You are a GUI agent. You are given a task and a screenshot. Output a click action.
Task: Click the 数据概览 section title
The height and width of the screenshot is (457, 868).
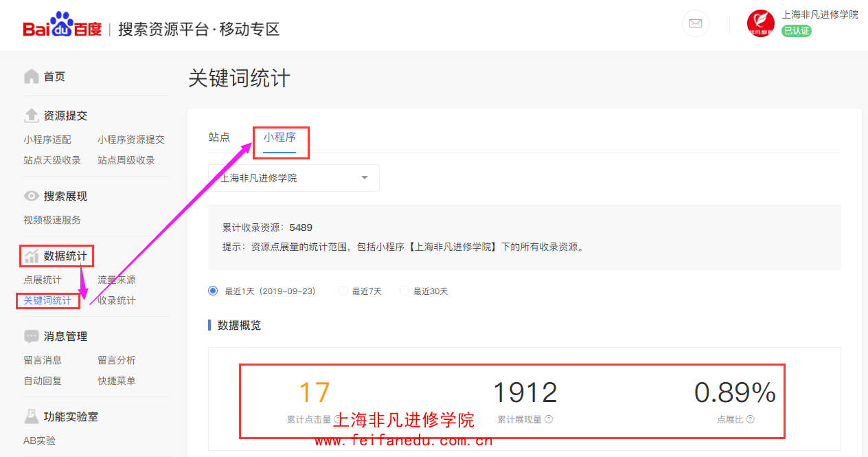[x=239, y=325]
